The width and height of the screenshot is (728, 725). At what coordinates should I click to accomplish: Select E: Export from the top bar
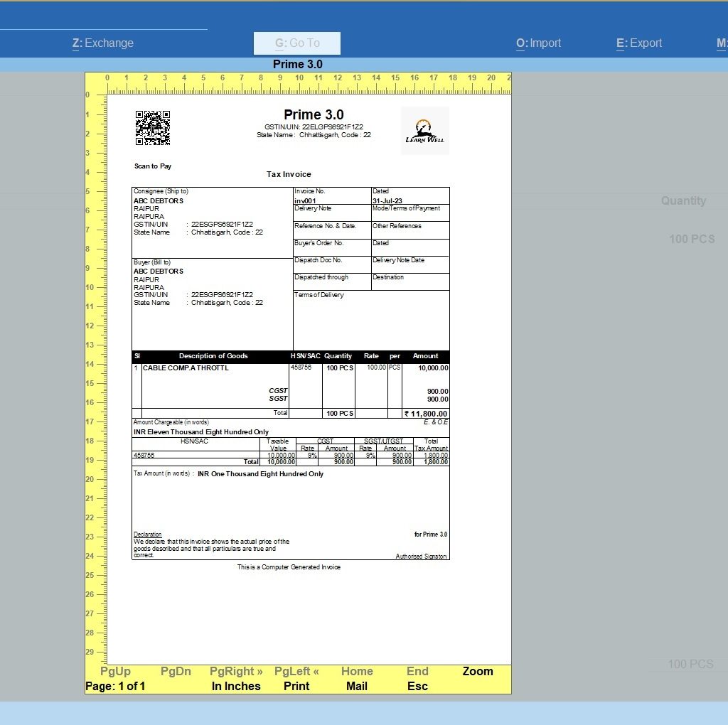point(638,43)
